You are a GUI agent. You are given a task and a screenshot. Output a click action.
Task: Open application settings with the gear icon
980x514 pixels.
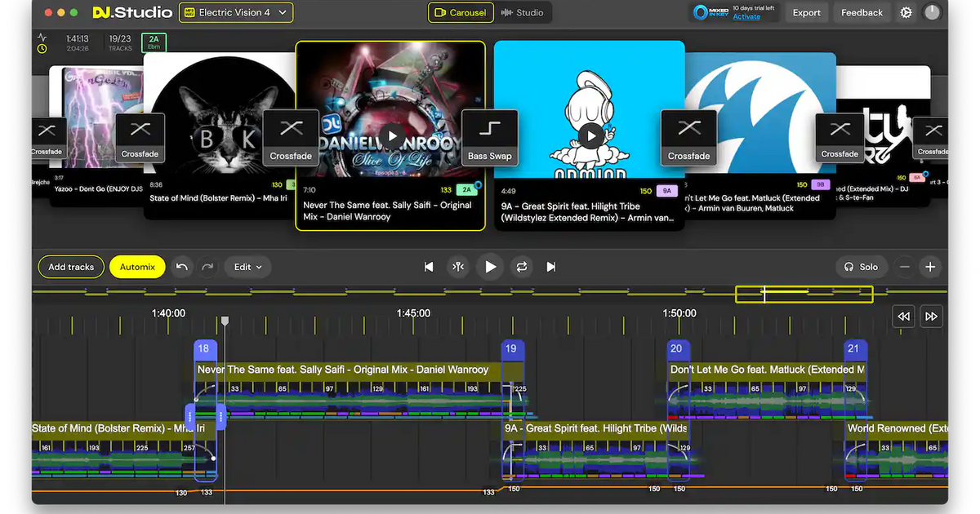(905, 12)
